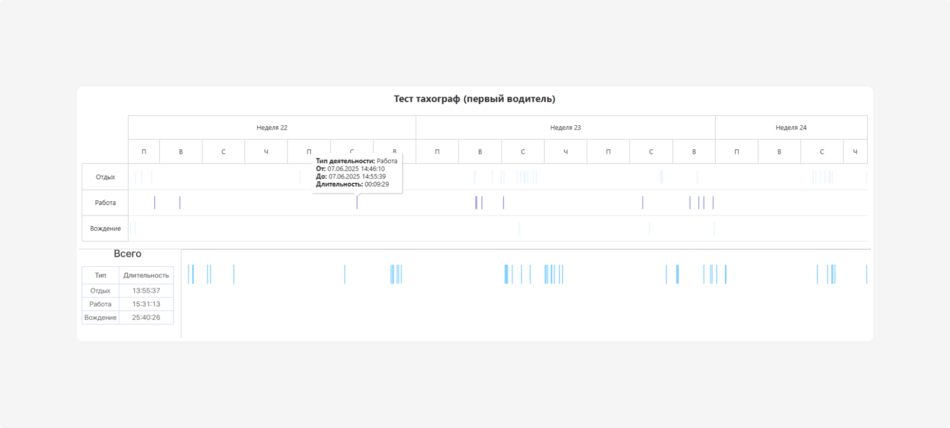Open the Неделя 24 week header
This screenshot has height=428, width=950.
point(790,128)
